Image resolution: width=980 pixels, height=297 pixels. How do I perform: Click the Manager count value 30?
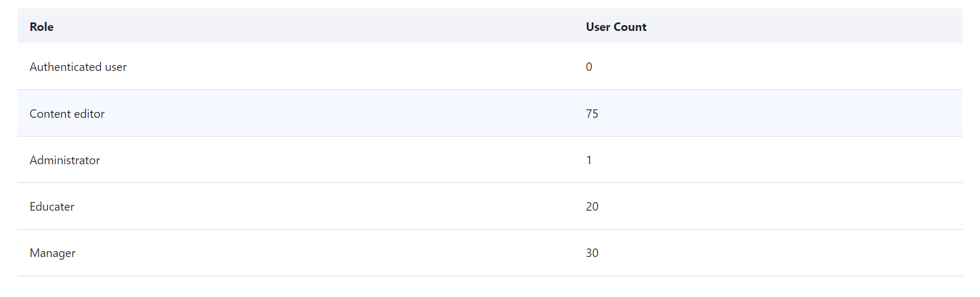point(592,253)
